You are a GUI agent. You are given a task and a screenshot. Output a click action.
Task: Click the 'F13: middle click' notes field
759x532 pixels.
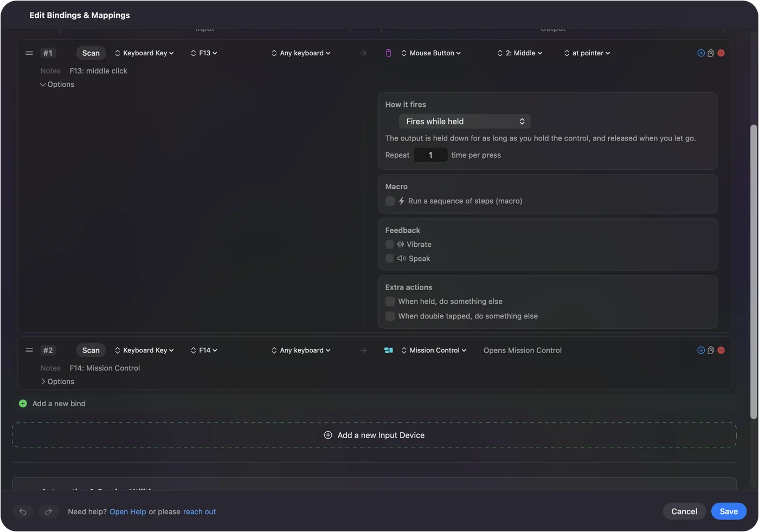[x=99, y=71]
